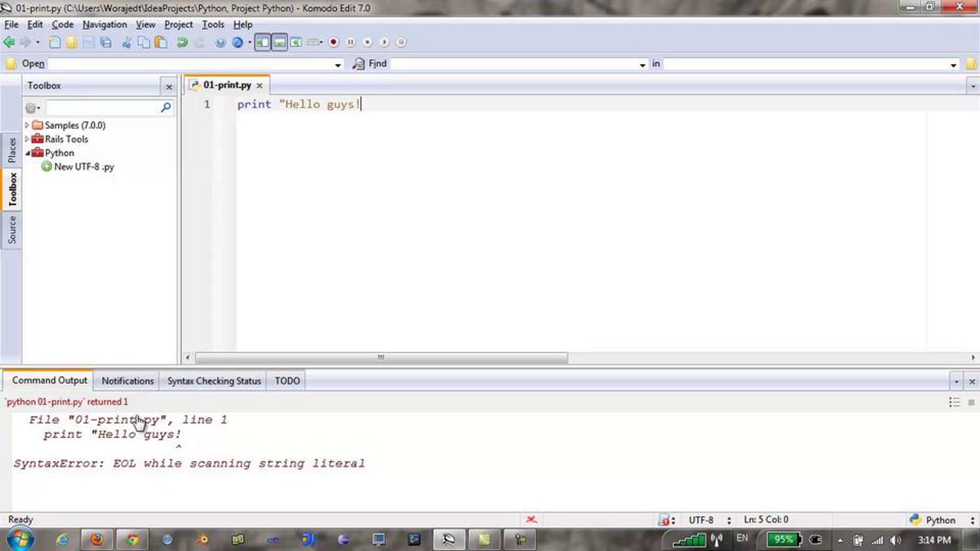Cut selection with the scissors icon
Screen dimensions: 980x551
click(x=127, y=42)
